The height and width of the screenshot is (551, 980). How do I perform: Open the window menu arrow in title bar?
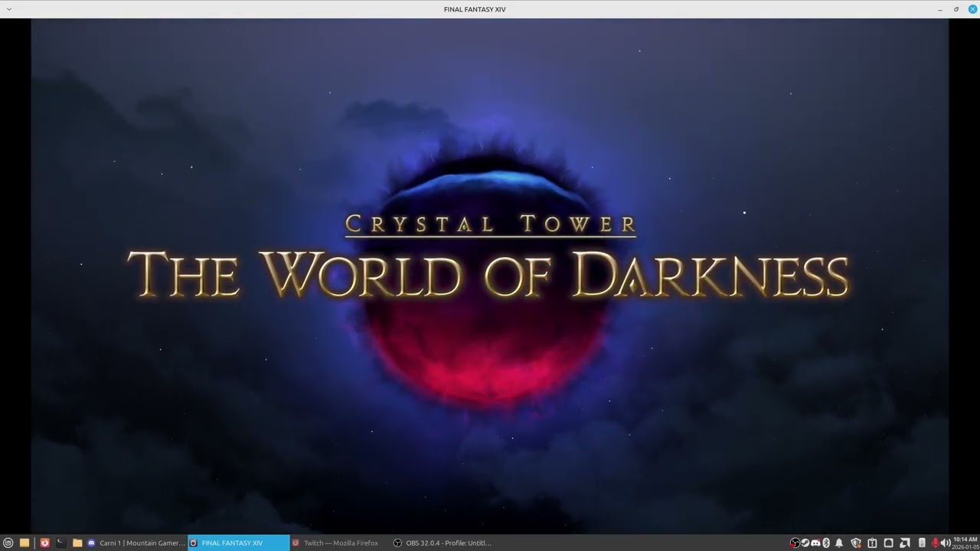click(x=8, y=9)
